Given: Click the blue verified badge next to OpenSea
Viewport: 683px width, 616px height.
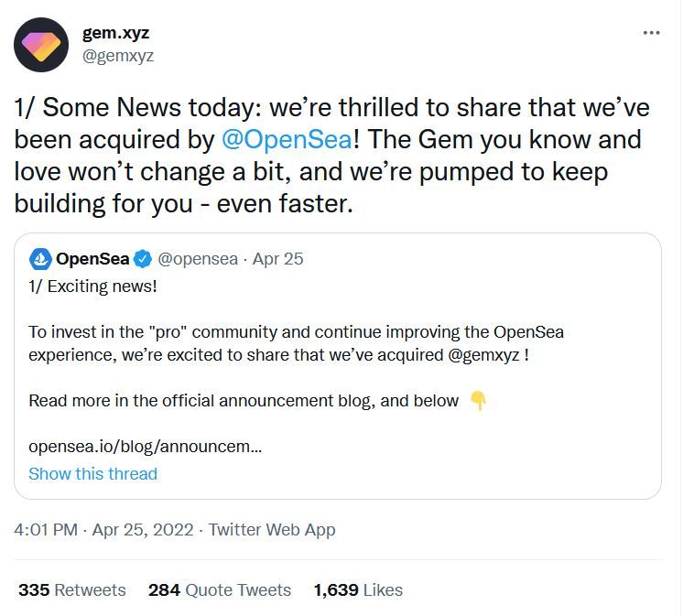Looking at the screenshot, I should pos(143,259).
